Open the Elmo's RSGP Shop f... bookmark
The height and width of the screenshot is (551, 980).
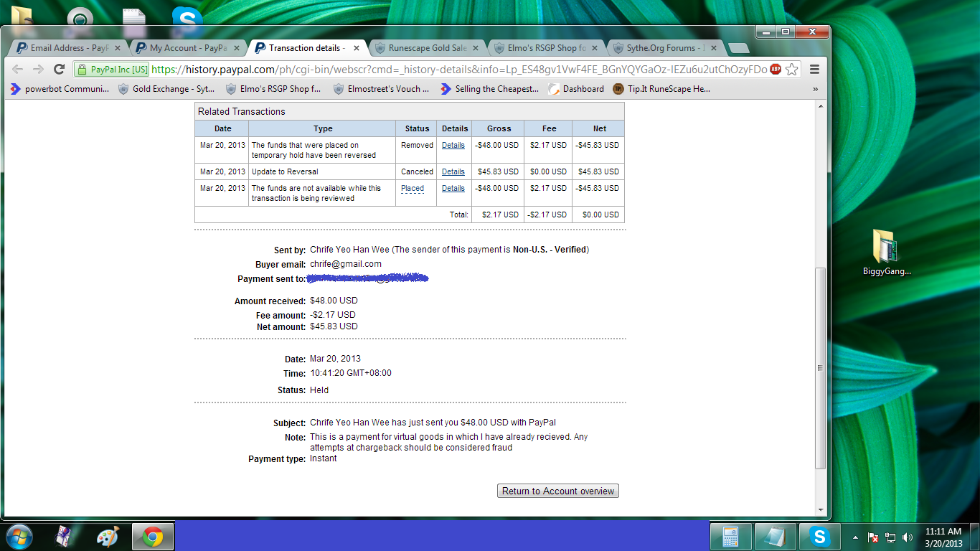tap(273, 89)
